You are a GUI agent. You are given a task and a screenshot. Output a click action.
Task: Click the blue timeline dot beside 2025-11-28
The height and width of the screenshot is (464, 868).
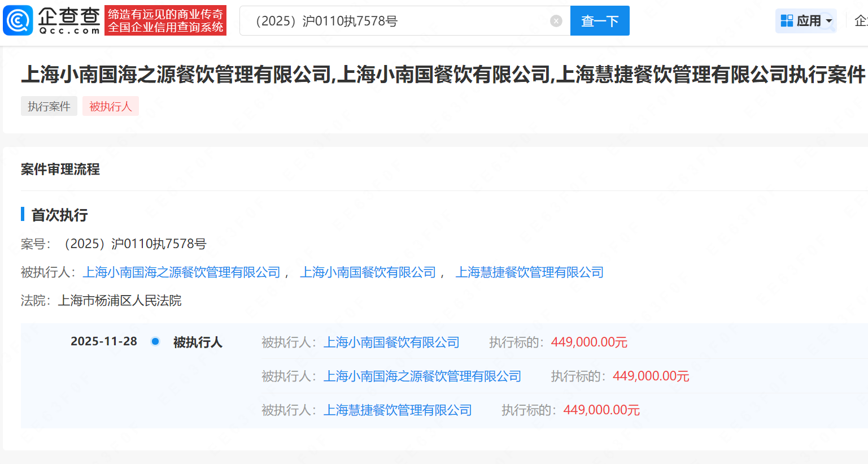[x=155, y=341]
